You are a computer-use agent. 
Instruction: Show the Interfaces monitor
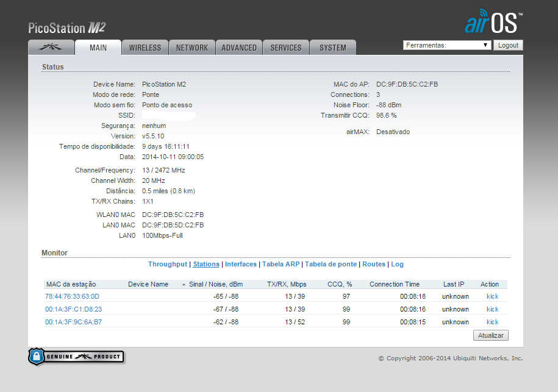(240, 265)
